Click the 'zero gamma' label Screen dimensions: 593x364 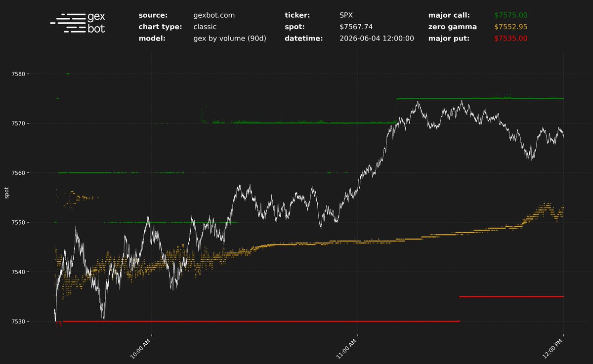pyautogui.click(x=453, y=27)
